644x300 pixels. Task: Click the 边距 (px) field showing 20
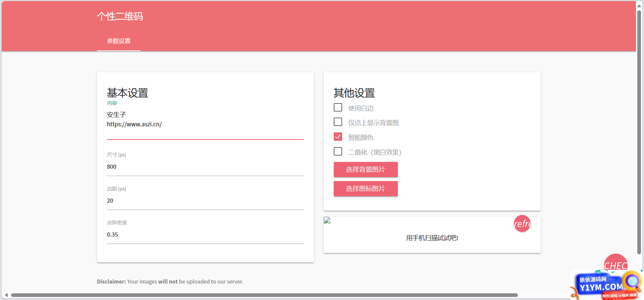click(x=205, y=201)
